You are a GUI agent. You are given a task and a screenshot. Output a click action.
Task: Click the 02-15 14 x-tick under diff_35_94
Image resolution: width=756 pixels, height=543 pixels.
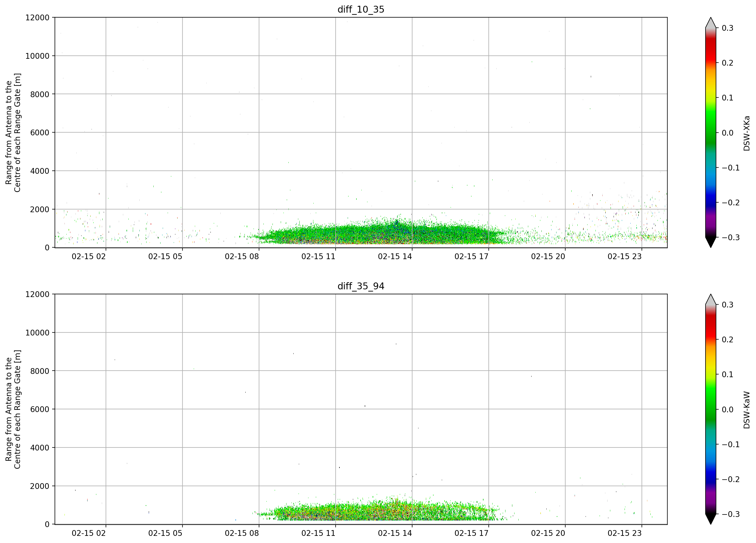coord(395,533)
